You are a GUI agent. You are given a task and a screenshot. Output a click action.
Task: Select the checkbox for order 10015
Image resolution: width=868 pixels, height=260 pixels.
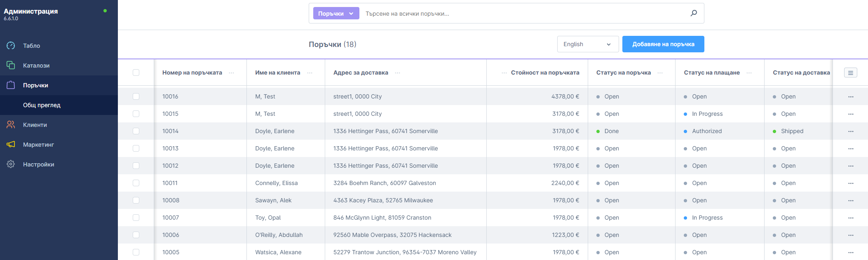[136, 114]
